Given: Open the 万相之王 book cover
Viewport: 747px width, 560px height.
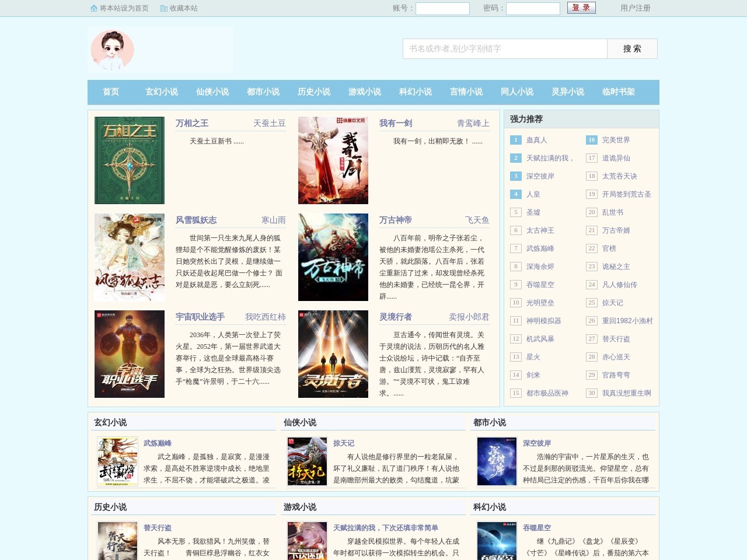Looking at the screenshot, I should pos(130,160).
